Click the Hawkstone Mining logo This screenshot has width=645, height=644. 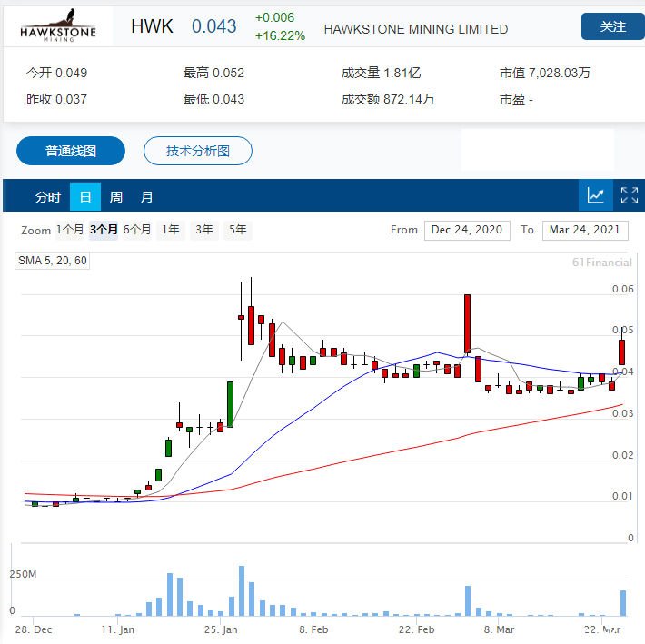click(x=58, y=26)
